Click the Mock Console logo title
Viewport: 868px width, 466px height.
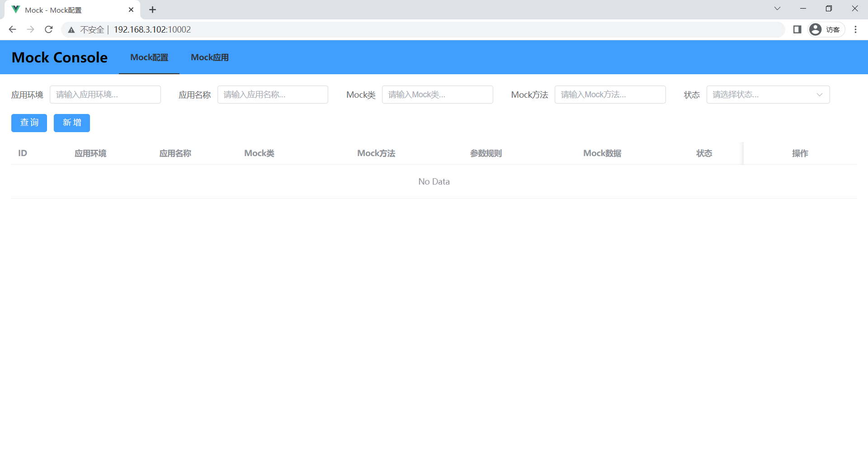coord(59,57)
